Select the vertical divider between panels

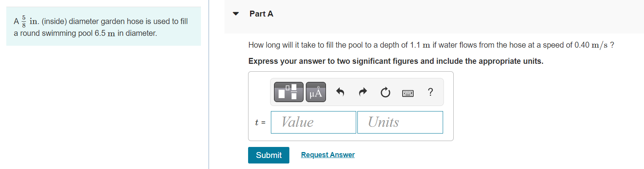(209, 84)
